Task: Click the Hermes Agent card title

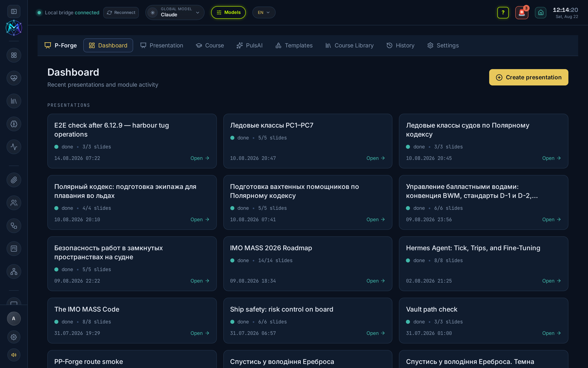Action: coord(473,248)
